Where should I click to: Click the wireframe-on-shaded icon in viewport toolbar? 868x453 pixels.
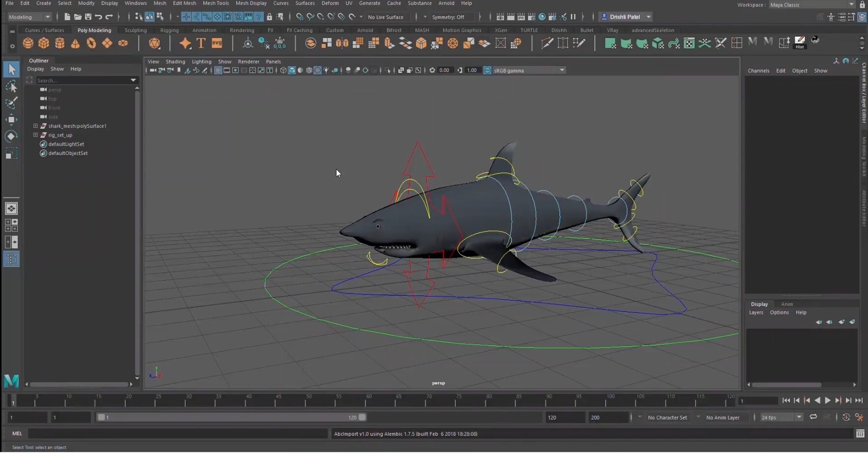click(x=309, y=70)
